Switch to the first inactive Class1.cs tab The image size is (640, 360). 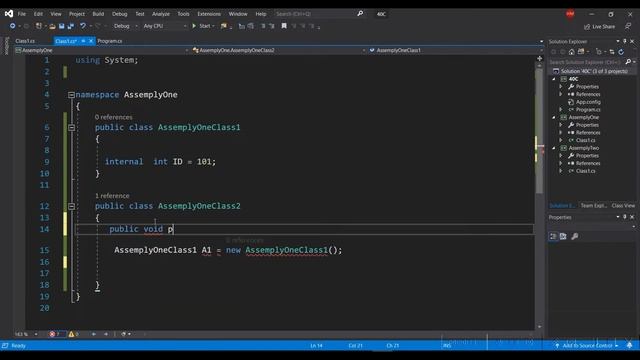coord(25,41)
